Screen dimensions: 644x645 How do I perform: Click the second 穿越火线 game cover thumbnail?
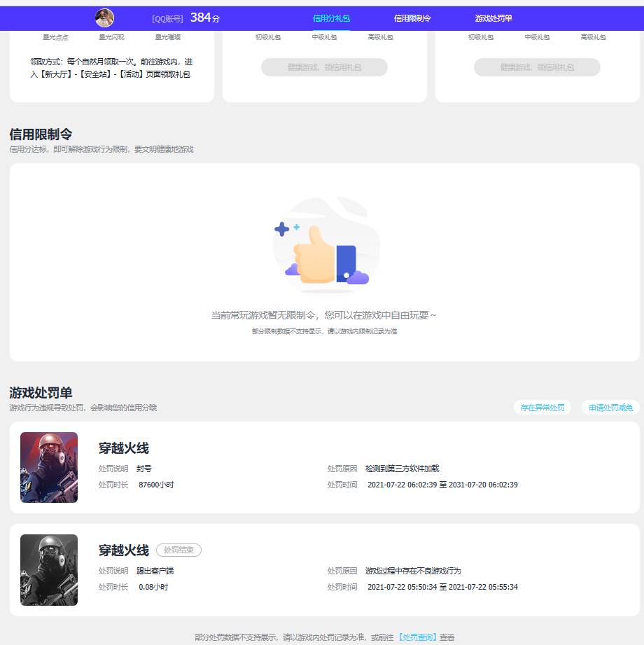pos(49,569)
